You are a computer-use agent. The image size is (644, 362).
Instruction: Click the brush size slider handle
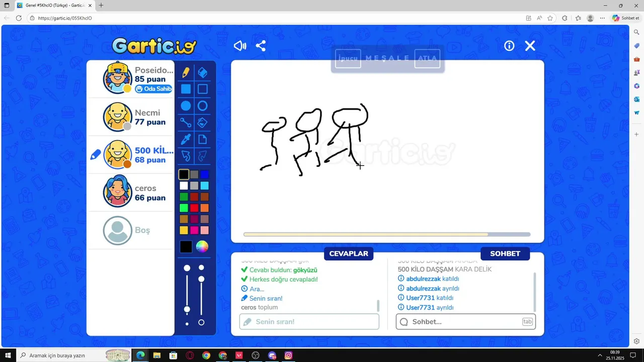(187, 309)
